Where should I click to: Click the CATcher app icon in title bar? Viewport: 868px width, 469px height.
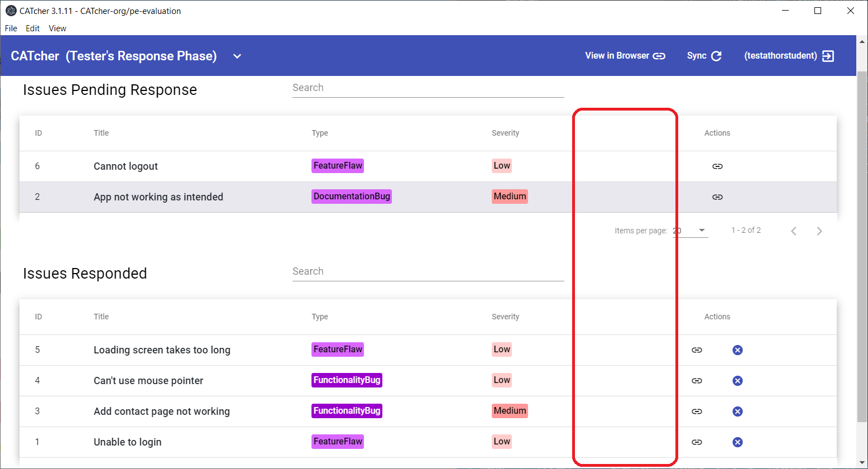point(11,11)
